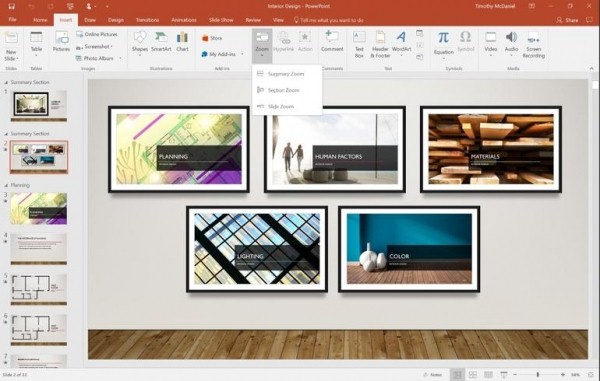
Task: Start Screen Recording
Action: (533, 45)
